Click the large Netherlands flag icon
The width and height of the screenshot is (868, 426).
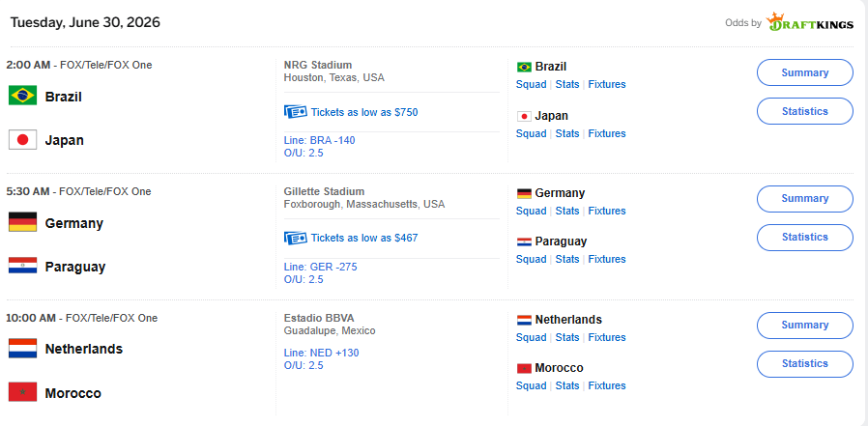(x=22, y=349)
